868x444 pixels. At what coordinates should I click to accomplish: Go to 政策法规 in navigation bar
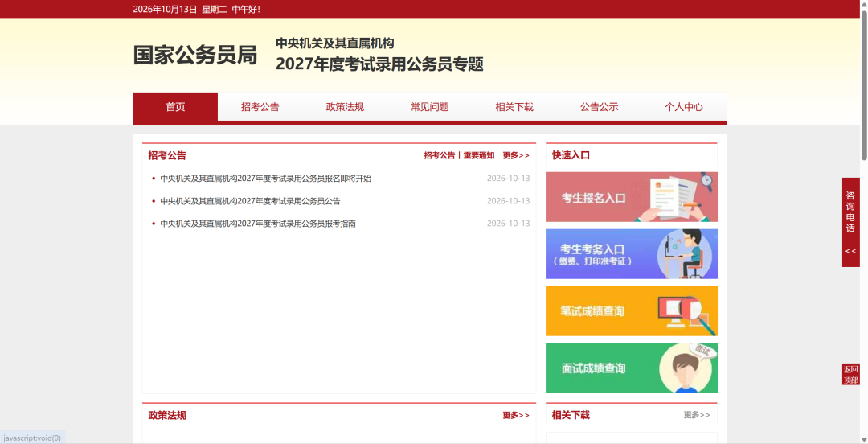pos(345,107)
